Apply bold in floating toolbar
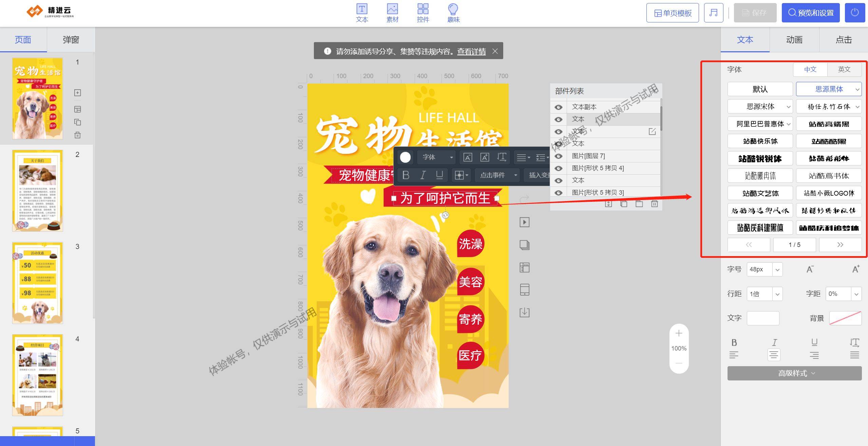The width and height of the screenshot is (868, 446). [405, 175]
